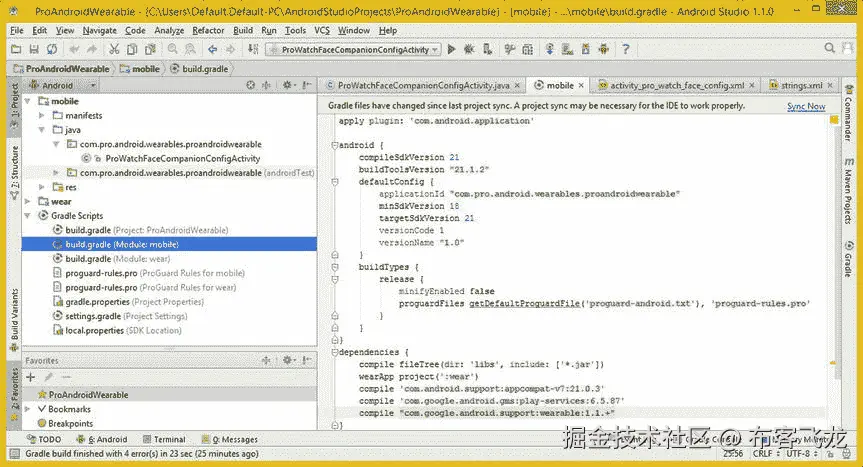The image size is (863, 467).
Task: Click the Sync Now link
Action: pyautogui.click(x=806, y=106)
